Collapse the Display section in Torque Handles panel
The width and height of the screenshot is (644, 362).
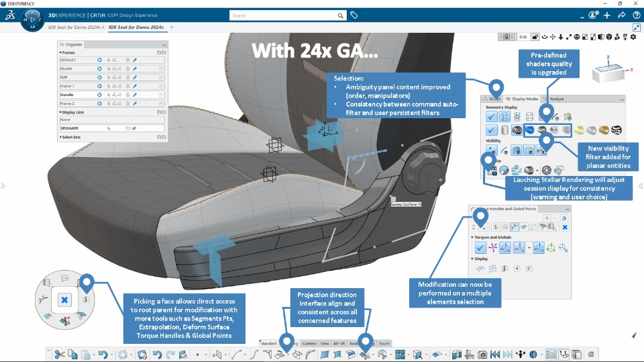[x=472, y=259]
